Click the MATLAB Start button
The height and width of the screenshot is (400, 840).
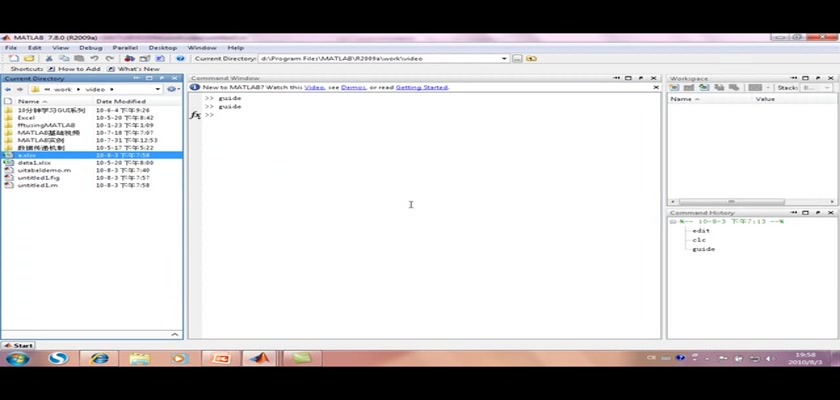[x=18, y=345]
